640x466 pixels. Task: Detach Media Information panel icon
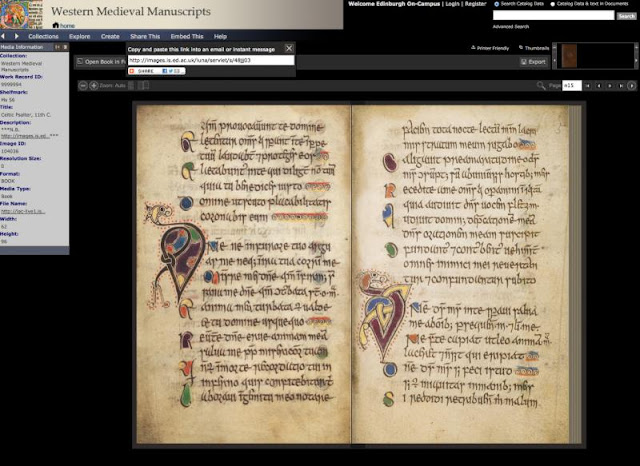[65, 47]
